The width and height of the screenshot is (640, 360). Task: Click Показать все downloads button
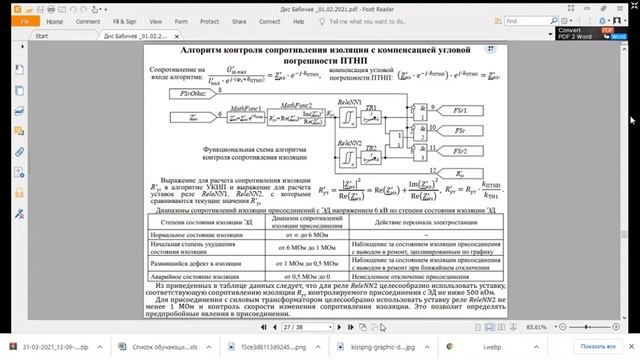[598, 346]
